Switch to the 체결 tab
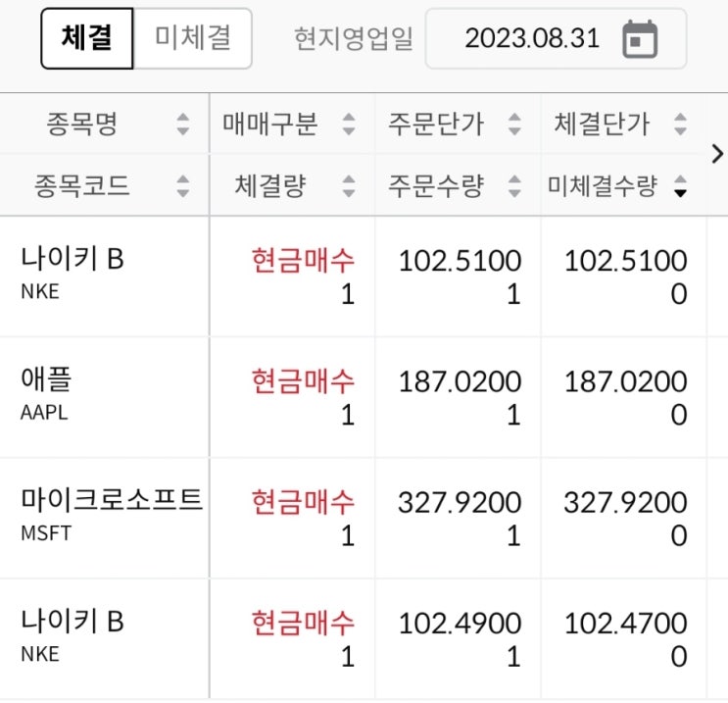The width and height of the screenshot is (728, 703). point(86,38)
